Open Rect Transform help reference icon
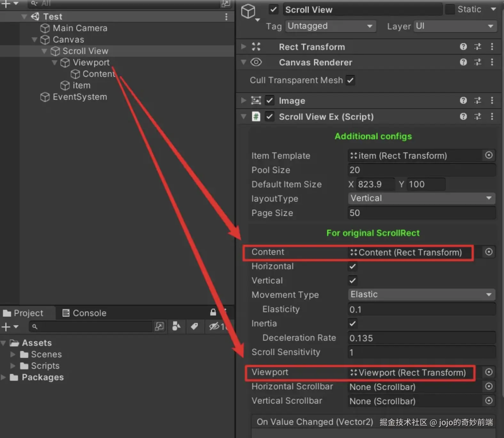 463,47
